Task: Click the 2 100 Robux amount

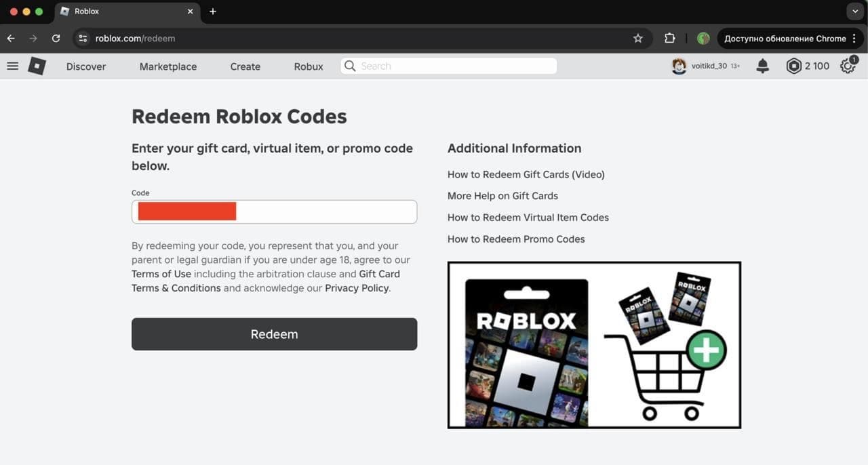Action: pyautogui.click(x=817, y=66)
